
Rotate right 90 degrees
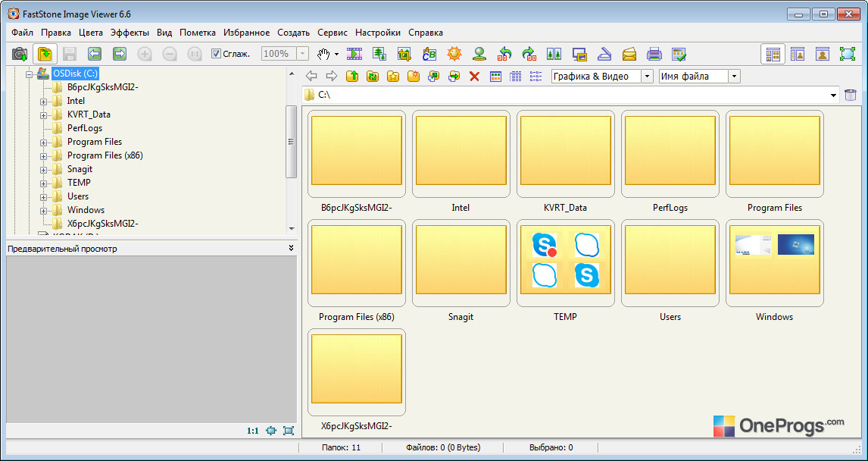529,54
